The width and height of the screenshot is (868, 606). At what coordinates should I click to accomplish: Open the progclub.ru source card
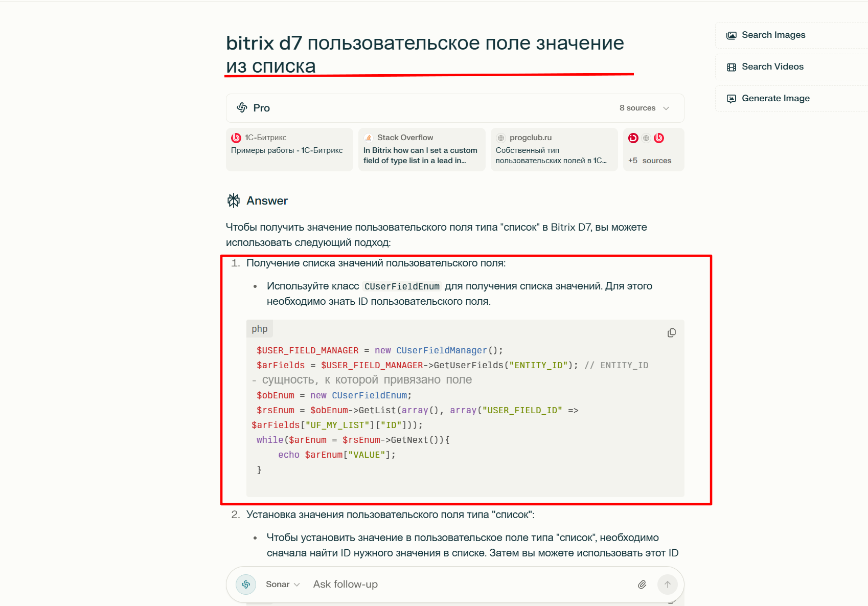(x=554, y=149)
